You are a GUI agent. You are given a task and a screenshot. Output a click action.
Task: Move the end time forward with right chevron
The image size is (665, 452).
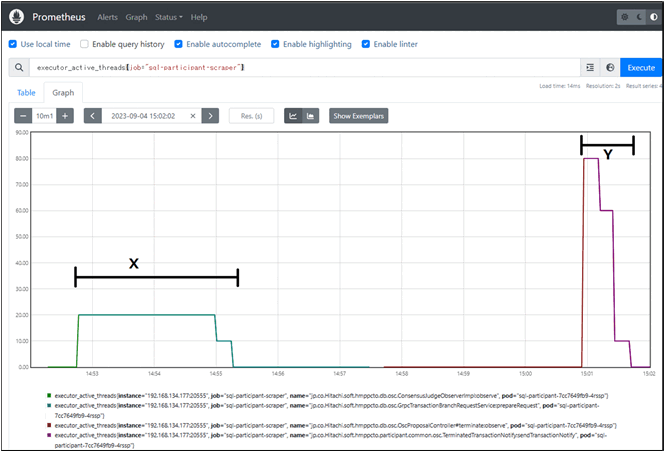tap(209, 116)
